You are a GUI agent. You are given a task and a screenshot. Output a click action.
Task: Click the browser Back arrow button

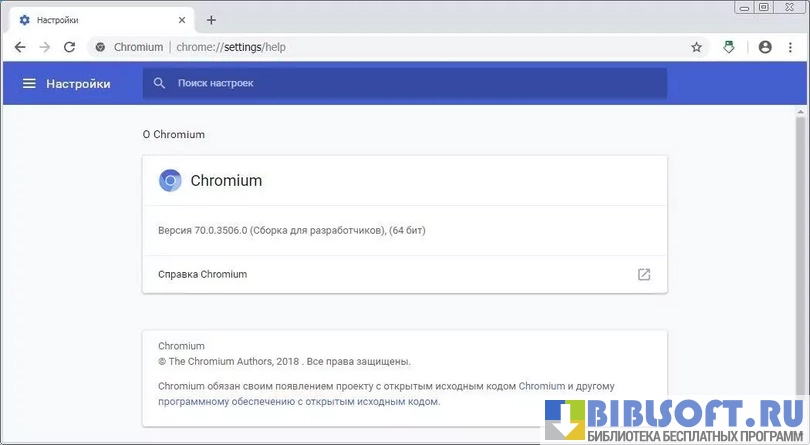pos(20,47)
